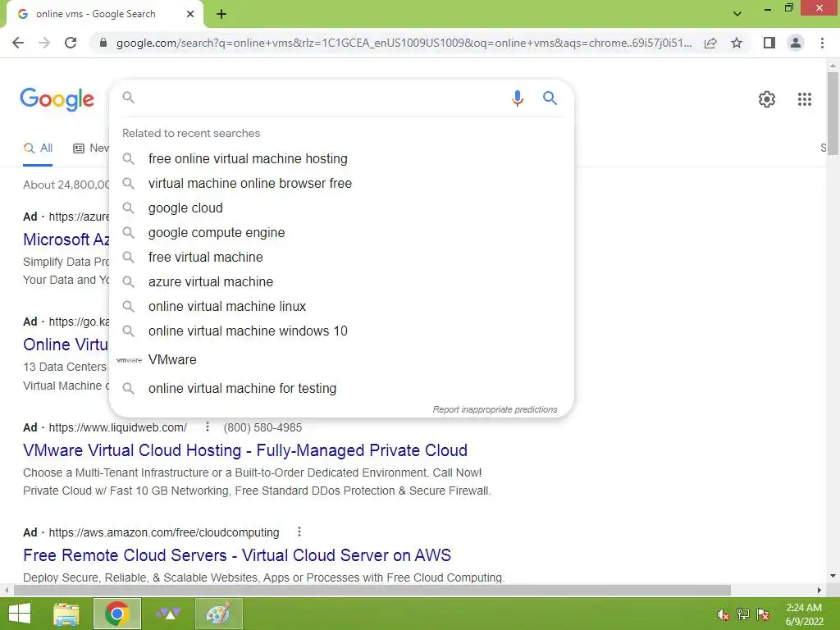Go back to the previous page
Screen dimensions: 840x630
point(18,43)
